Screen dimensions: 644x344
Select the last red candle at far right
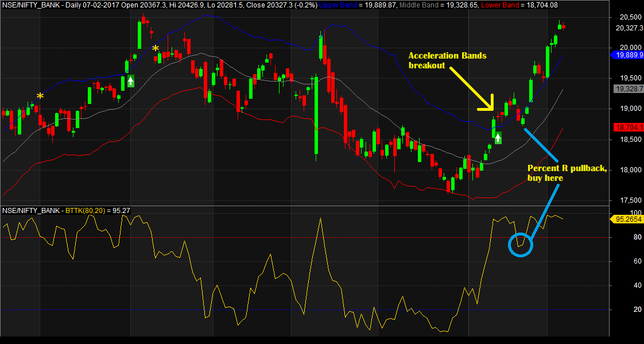click(564, 26)
